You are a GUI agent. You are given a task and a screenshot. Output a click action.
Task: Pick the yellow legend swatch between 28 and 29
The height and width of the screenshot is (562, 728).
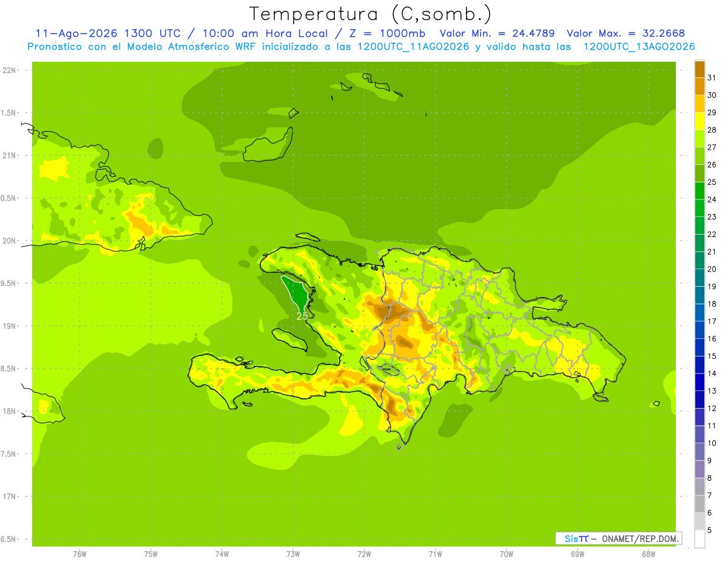(x=699, y=121)
